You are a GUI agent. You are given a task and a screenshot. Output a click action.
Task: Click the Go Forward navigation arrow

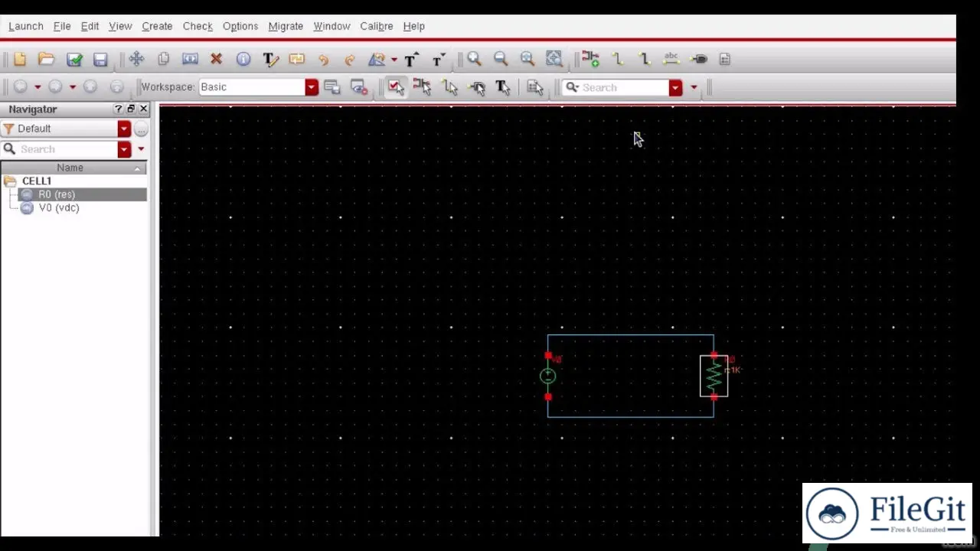point(55,87)
